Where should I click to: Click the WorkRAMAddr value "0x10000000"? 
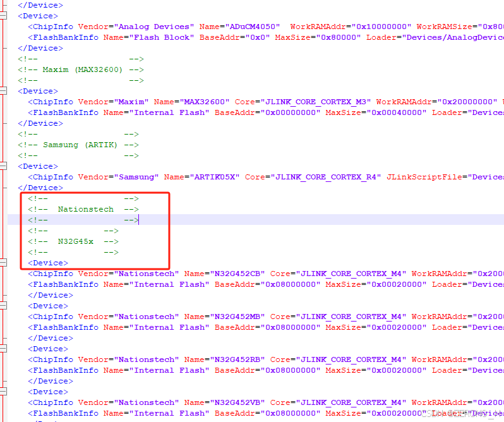(x=381, y=27)
